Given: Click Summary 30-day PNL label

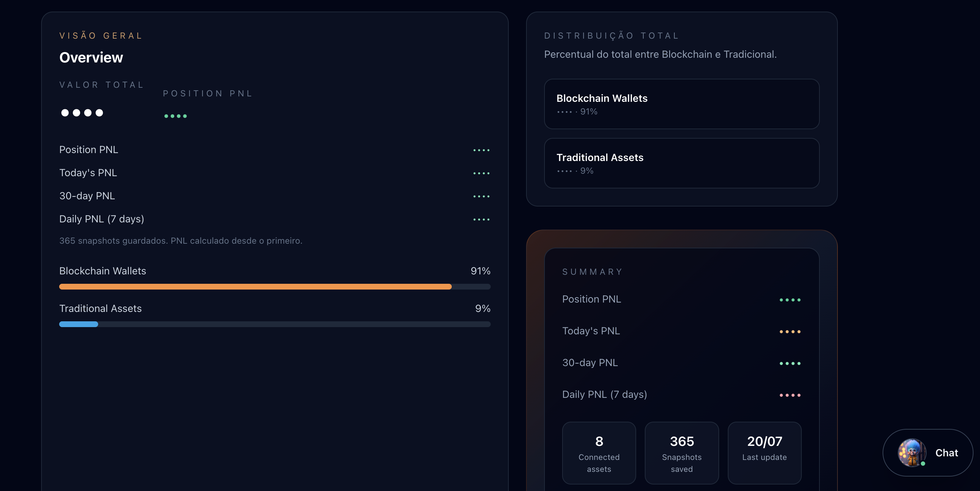Looking at the screenshot, I should pyautogui.click(x=590, y=363).
